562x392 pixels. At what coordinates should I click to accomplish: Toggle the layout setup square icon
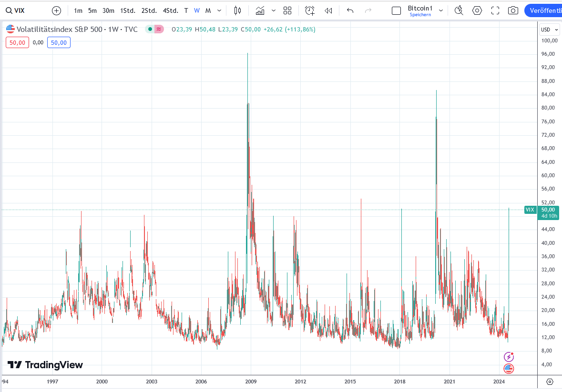pyautogui.click(x=396, y=10)
